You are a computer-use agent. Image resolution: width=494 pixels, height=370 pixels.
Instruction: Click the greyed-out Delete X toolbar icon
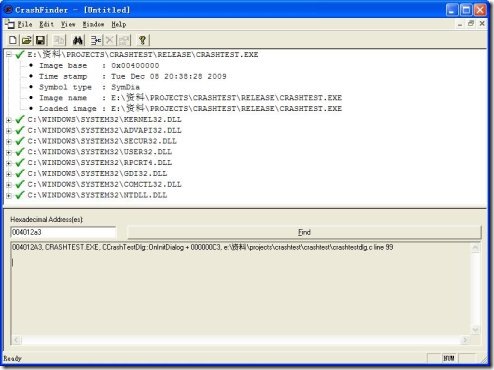pos(110,40)
